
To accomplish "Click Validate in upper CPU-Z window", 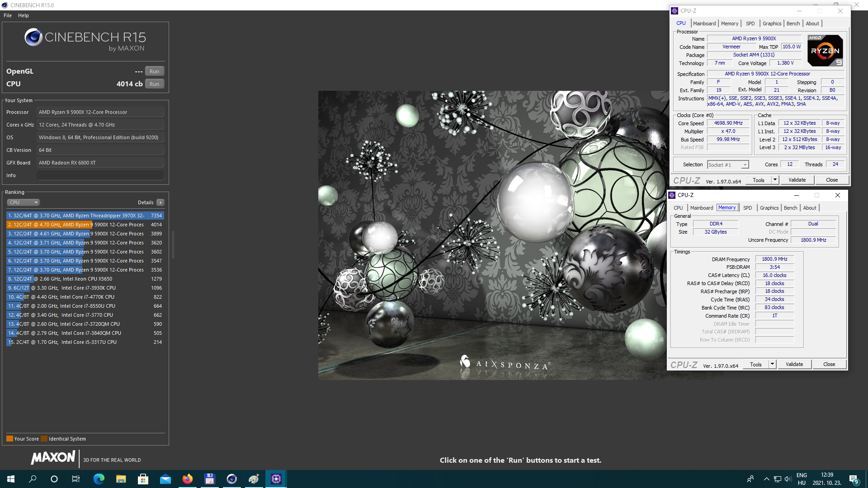I will (797, 180).
